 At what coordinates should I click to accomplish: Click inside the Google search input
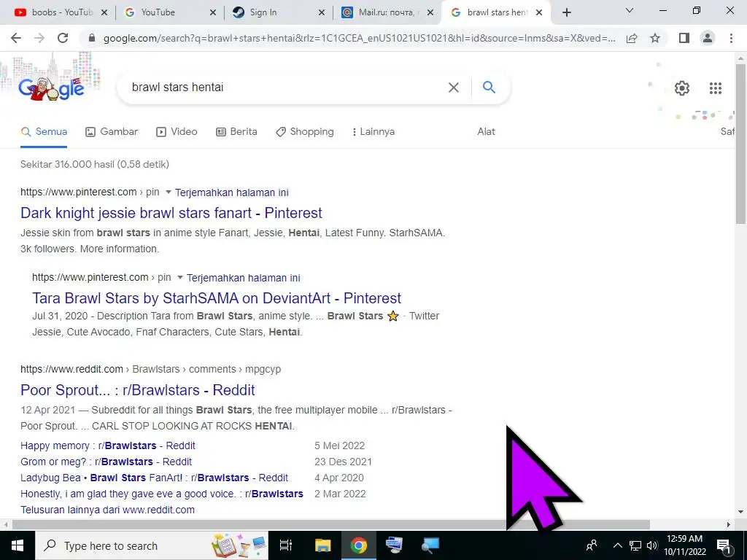coord(286,87)
